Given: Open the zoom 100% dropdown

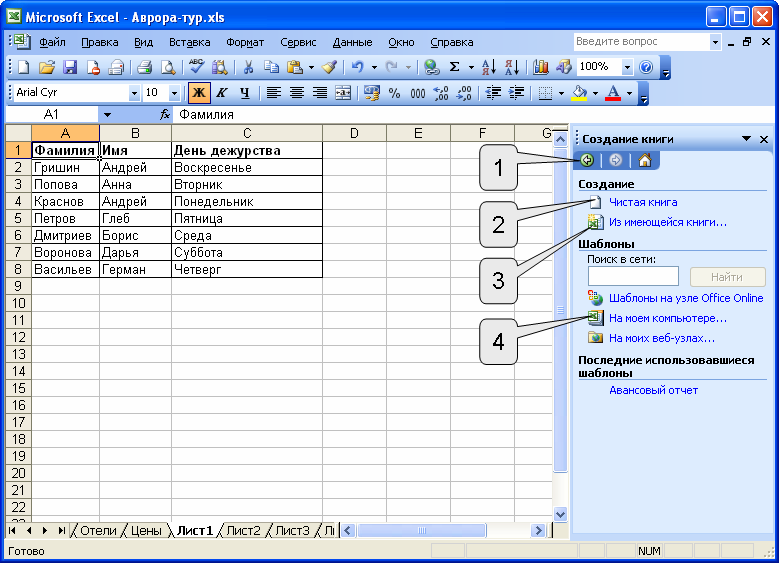Looking at the screenshot, I should [x=627, y=67].
